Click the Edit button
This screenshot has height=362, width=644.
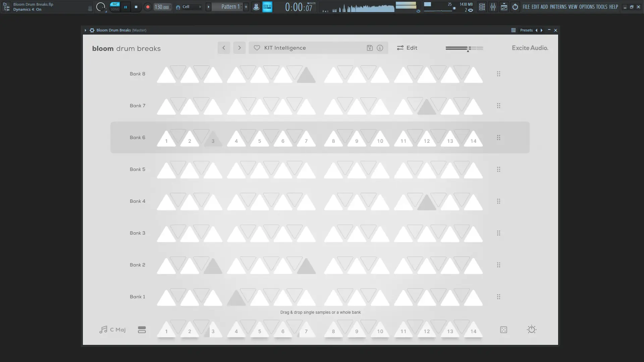point(407,48)
